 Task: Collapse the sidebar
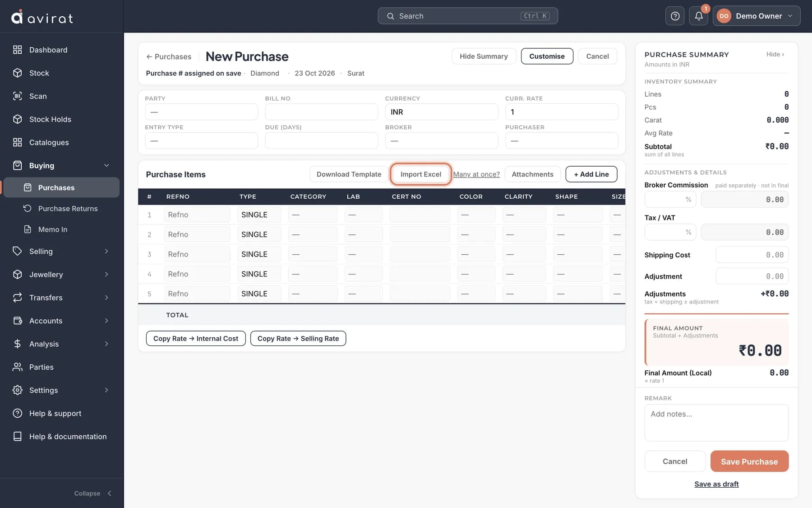93,493
